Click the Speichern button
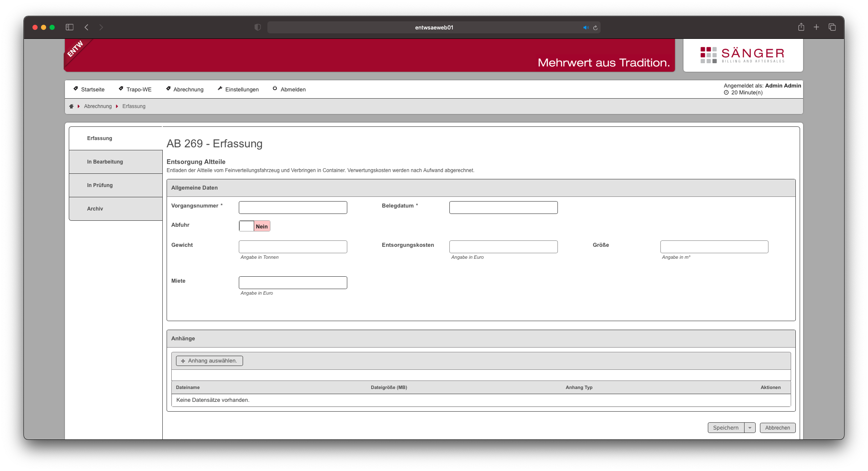The width and height of the screenshot is (868, 471). coord(726,428)
